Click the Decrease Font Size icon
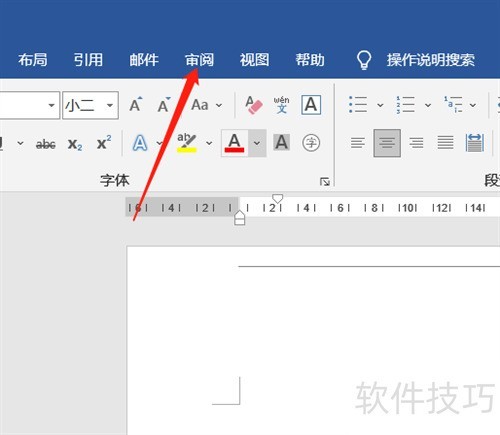This screenshot has width=500, height=435. pos(163,105)
